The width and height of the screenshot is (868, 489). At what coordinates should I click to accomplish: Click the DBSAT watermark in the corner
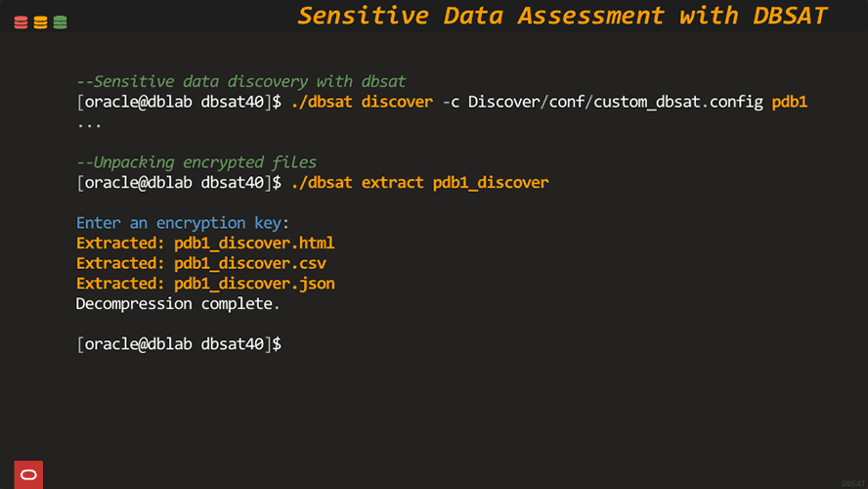(x=852, y=483)
